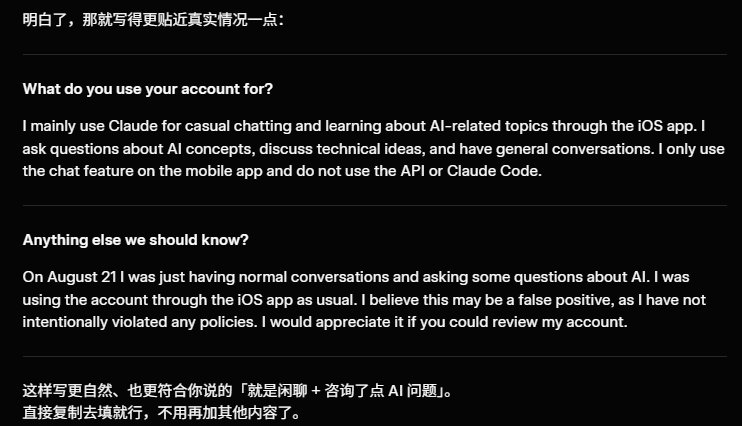Viewport: 742px width, 426px height.
Task: Click the divider above the closing Chinese text
Action: pos(375,356)
